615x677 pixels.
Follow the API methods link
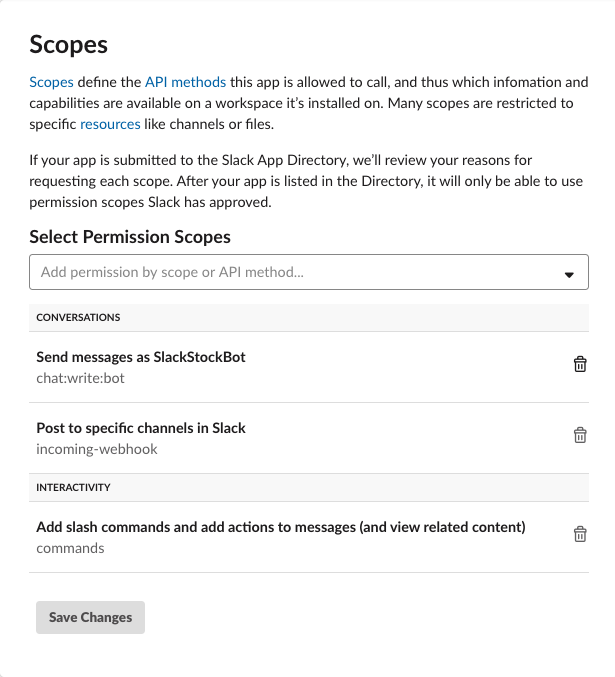click(x=185, y=82)
